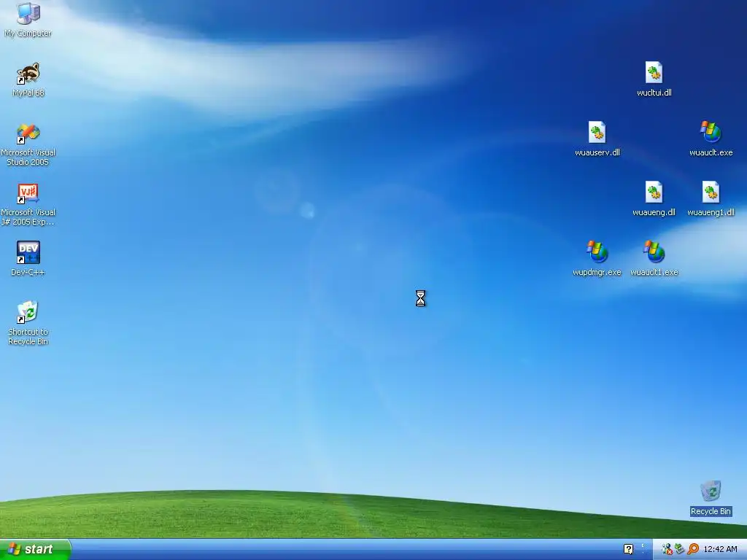Open the Start menu

(x=35, y=549)
